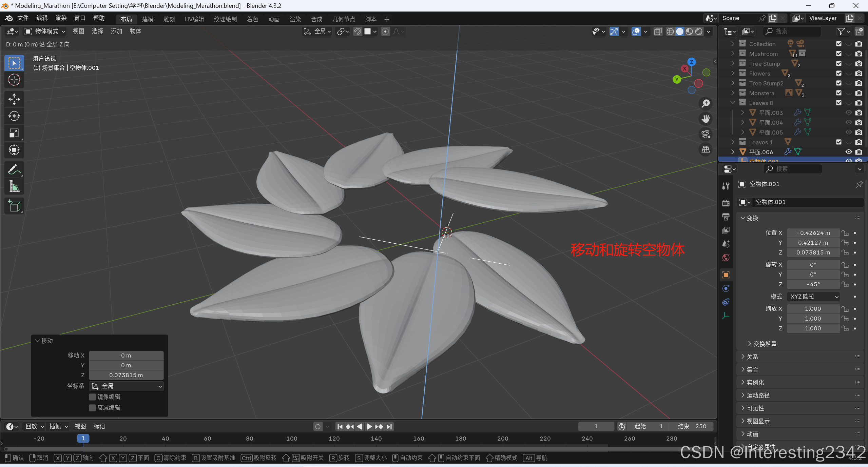Activate the Annotate pencil tool
The width and height of the screenshot is (868, 467).
(14, 169)
